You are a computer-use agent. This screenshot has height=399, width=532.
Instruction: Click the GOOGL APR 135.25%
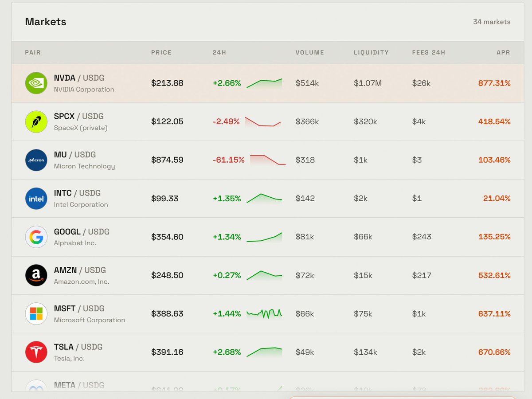tap(494, 237)
